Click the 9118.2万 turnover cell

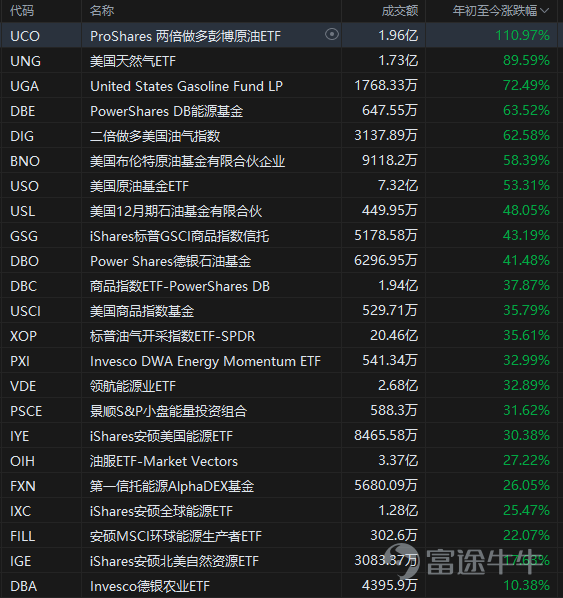[390, 161]
